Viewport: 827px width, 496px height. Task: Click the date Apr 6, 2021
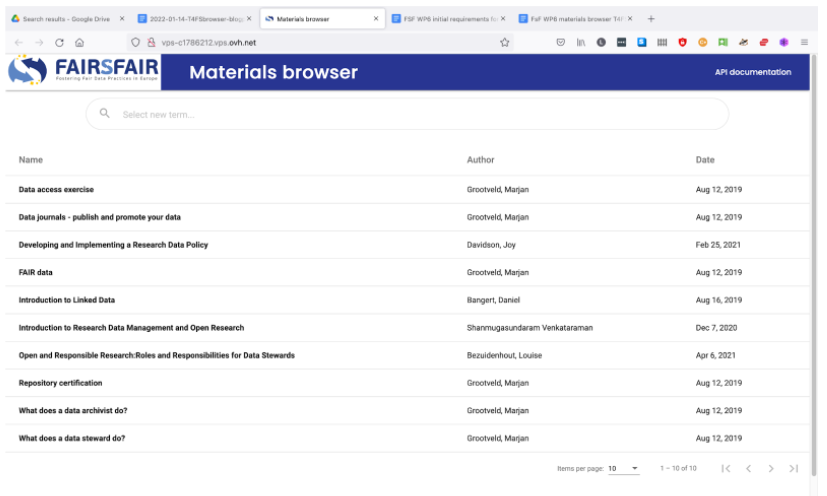[x=715, y=355]
